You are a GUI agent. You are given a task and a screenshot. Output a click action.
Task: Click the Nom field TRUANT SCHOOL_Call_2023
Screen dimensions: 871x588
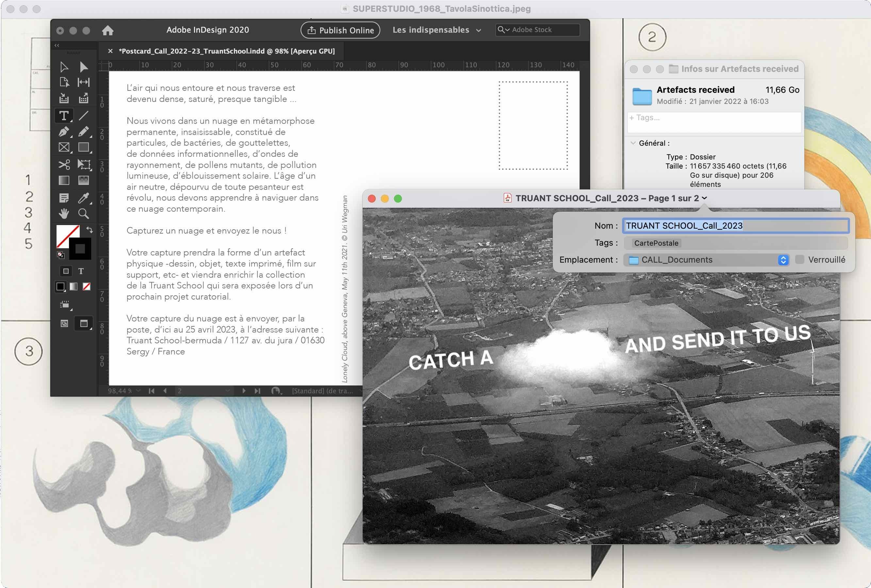coord(735,226)
